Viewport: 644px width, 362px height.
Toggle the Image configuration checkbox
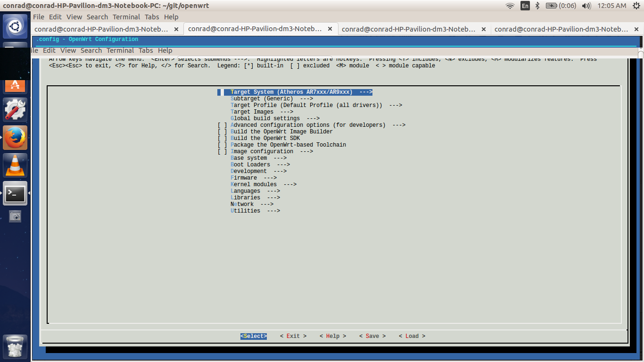(223, 152)
